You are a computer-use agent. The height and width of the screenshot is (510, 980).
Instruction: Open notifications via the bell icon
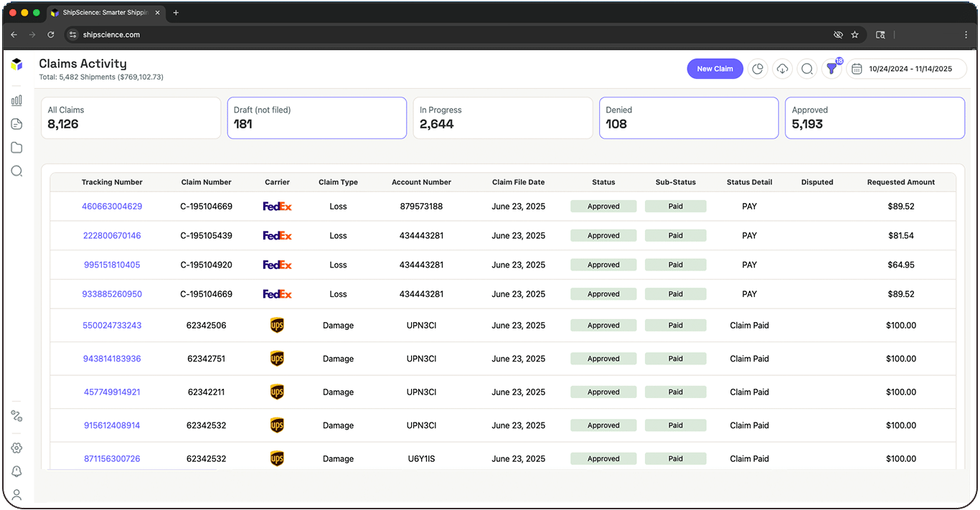17,471
